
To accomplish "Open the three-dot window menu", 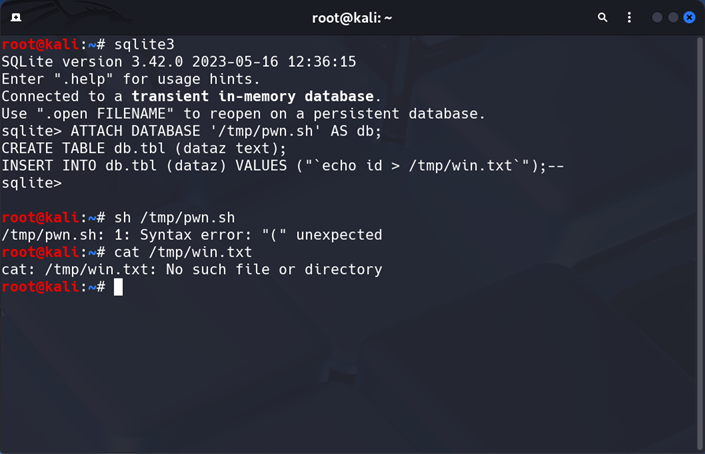I will [x=628, y=17].
